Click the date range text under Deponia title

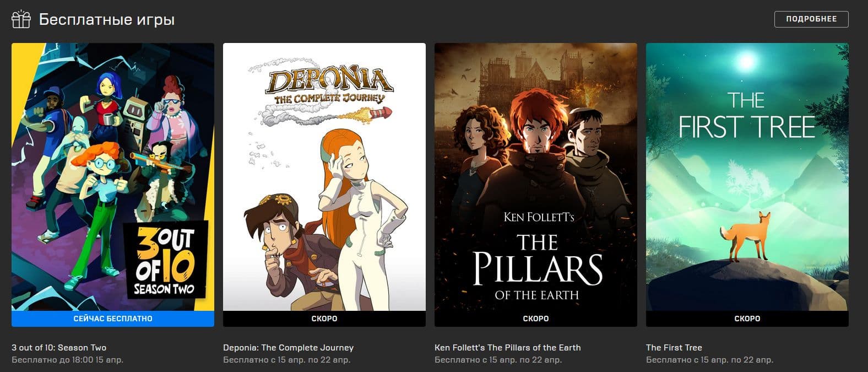(286, 360)
